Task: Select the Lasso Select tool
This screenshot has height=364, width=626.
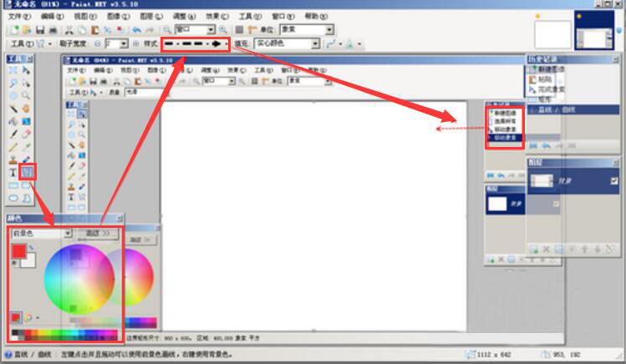Action: pyautogui.click(x=13, y=83)
